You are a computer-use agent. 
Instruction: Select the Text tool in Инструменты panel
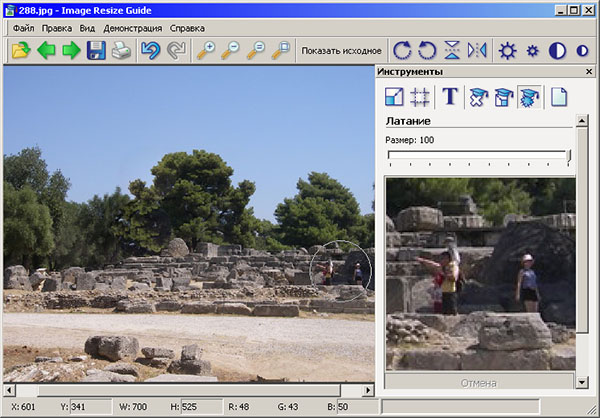(x=450, y=97)
